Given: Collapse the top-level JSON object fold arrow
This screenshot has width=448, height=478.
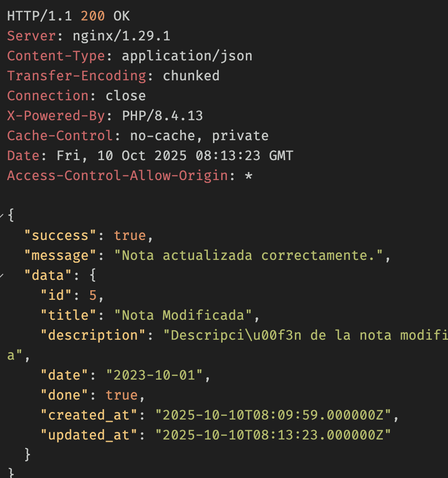Looking at the screenshot, I should (2, 217).
